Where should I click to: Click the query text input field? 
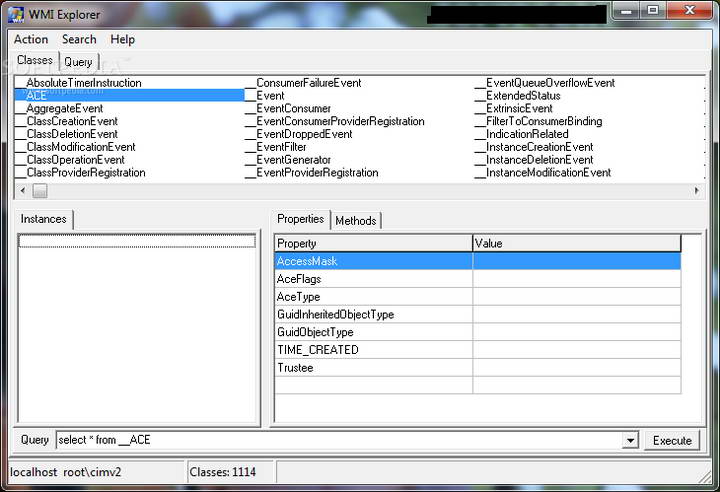click(x=339, y=440)
